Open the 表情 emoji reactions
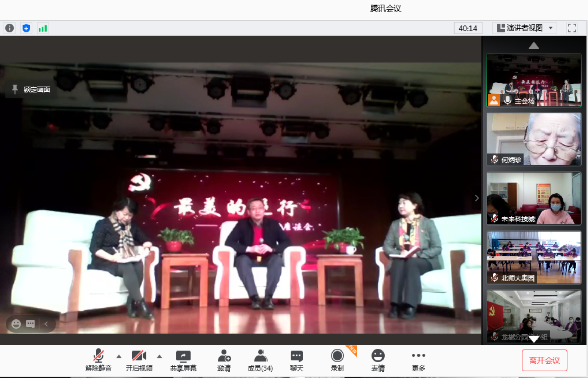This screenshot has width=588, height=378. click(x=377, y=360)
